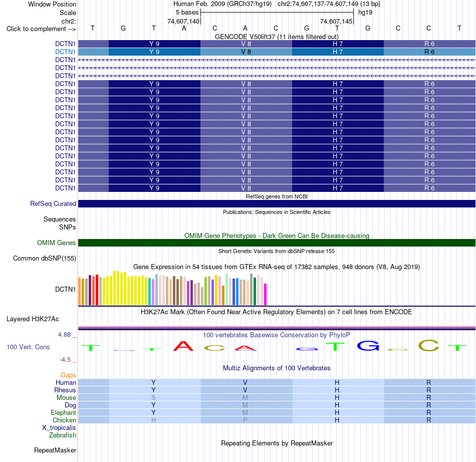
Task: Click H3K27Ac Mark track title
Action: pyautogui.click(x=277, y=312)
